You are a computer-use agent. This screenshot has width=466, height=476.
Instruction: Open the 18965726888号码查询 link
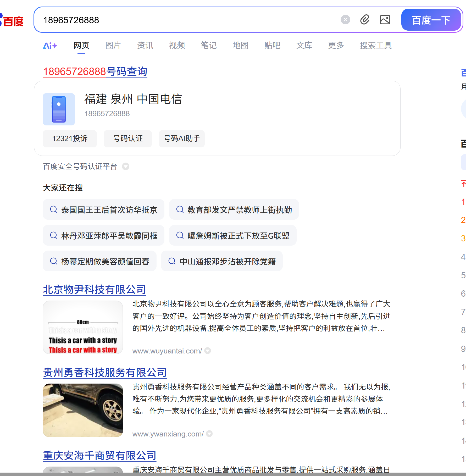(x=95, y=71)
